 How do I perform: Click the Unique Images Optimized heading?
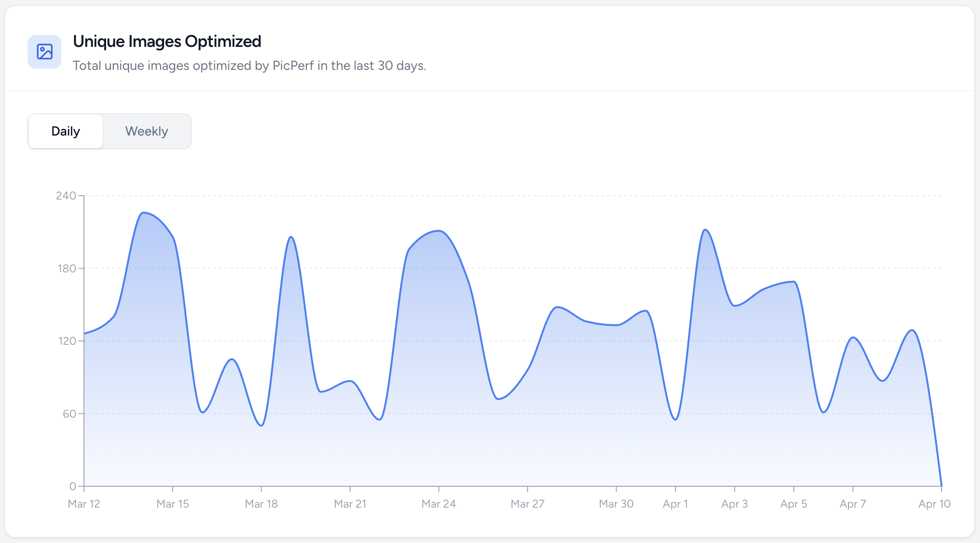coord(167,41)
